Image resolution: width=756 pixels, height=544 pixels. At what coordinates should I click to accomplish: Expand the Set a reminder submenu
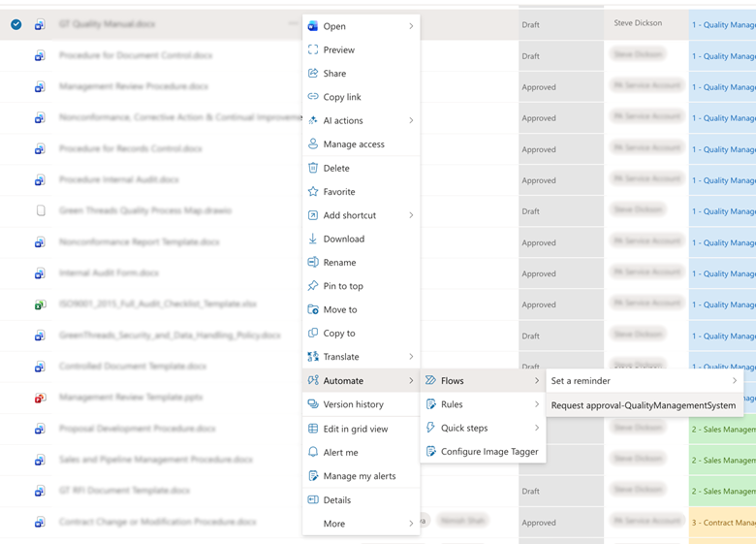(x=734, y=381)
